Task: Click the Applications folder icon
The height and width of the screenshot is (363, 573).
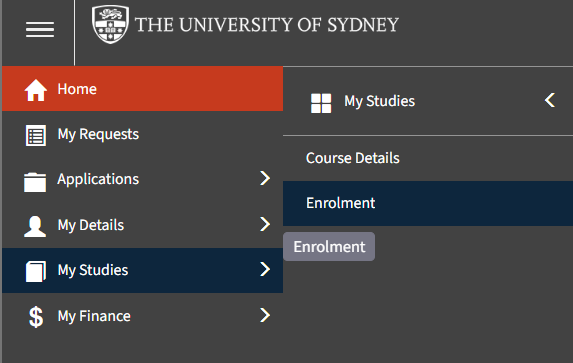Action: pyautogui.click(x=35, y=182)
